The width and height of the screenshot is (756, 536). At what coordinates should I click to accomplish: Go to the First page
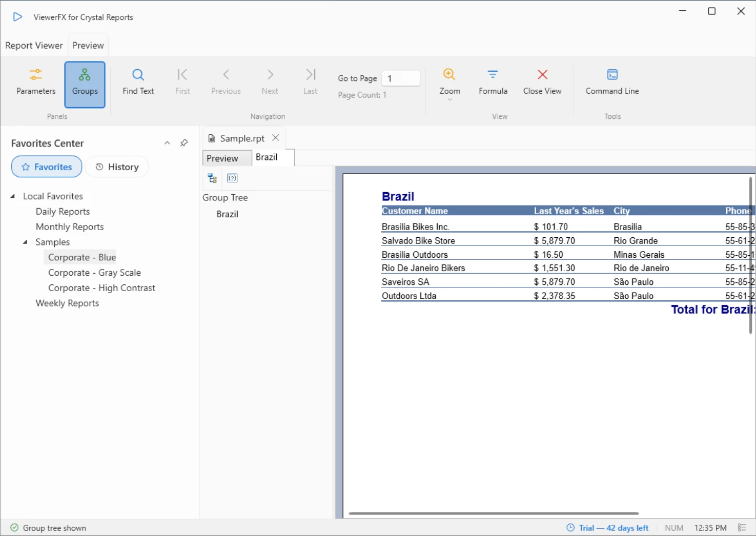(182, 83)
